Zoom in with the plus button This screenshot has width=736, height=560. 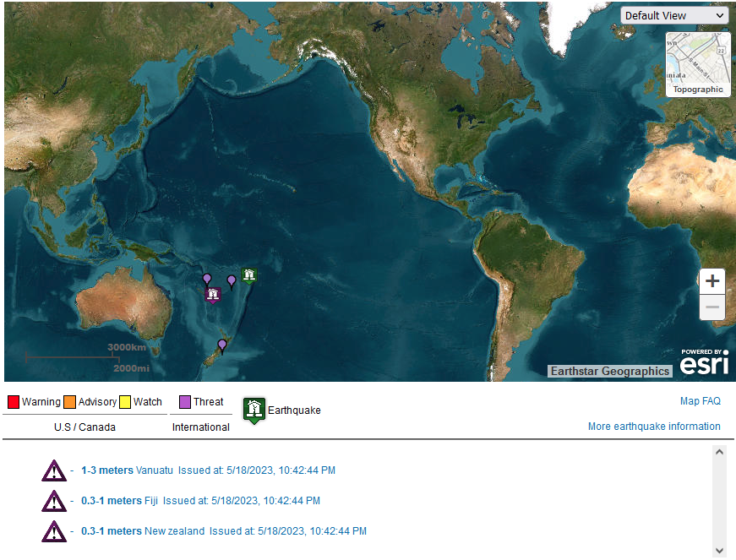coord(712,281)
